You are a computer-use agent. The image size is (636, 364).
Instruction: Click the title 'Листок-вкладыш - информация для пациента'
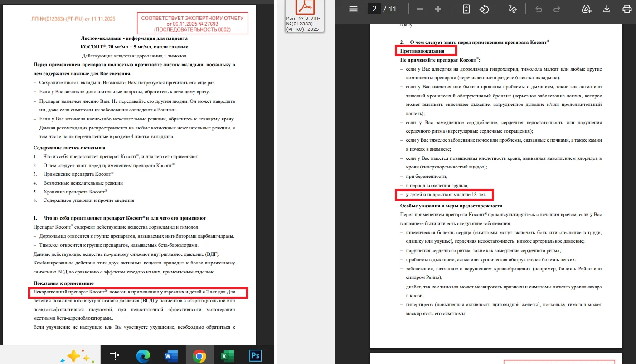(134, 38)
